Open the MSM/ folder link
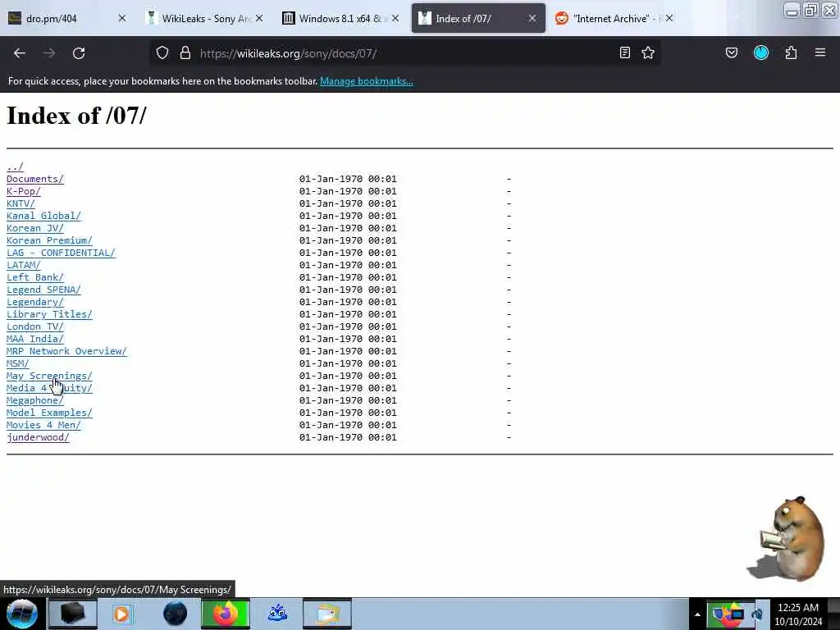 pos(18,363)
